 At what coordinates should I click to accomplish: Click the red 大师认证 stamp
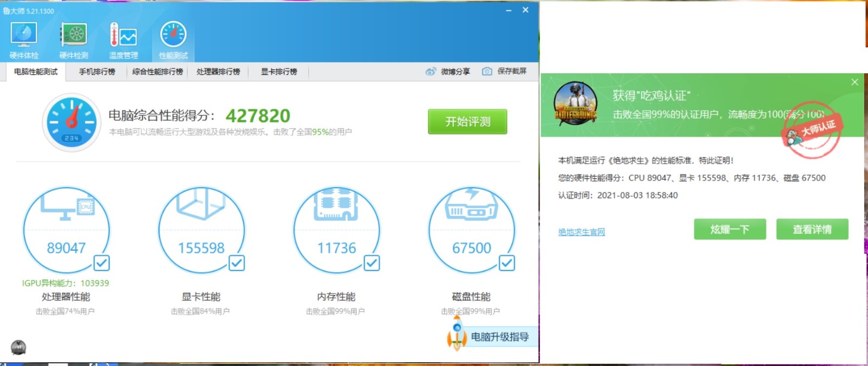812,130
